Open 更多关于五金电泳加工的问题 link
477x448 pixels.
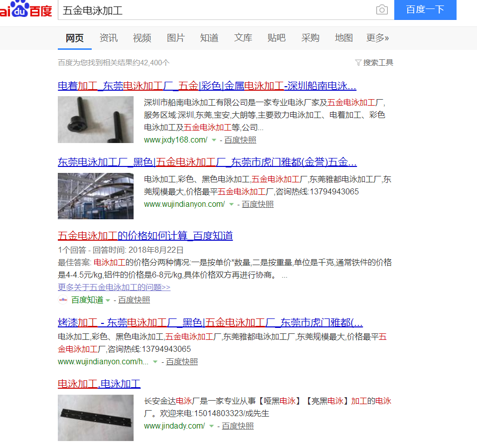[114, 287]
